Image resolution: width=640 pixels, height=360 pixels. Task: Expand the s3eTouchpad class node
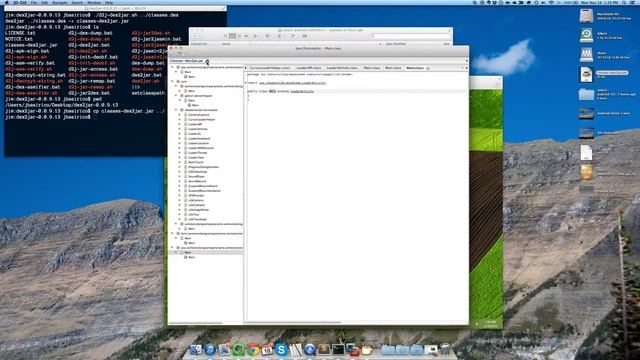180,219
